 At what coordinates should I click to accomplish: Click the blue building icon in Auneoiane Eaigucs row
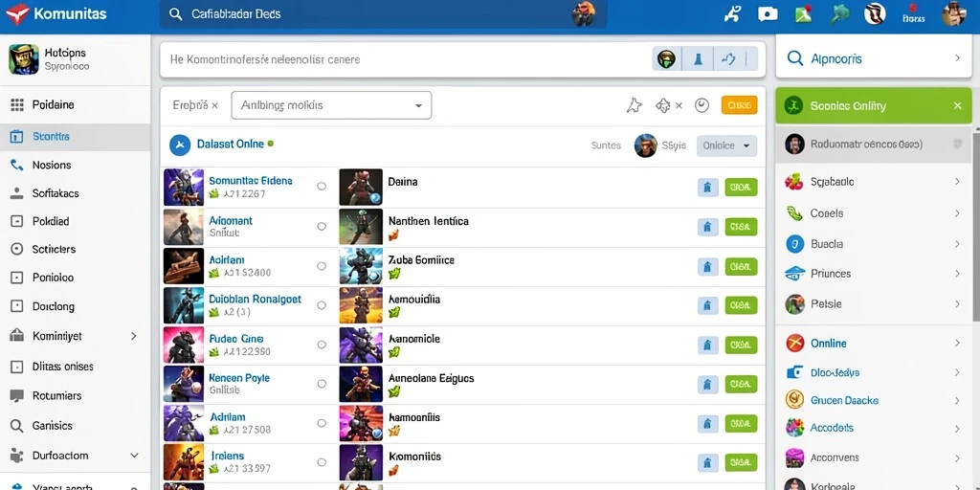click(x=707, y=385)
